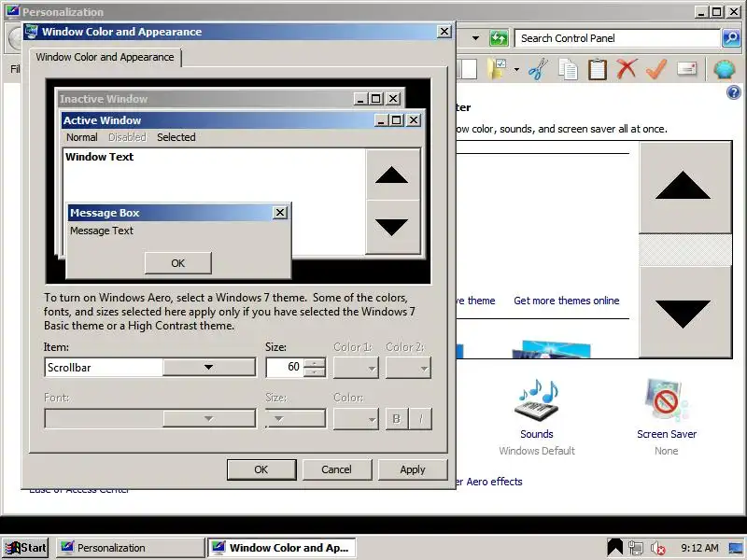
Task: Click Disabled menu in the preview window
Action: 127,137
